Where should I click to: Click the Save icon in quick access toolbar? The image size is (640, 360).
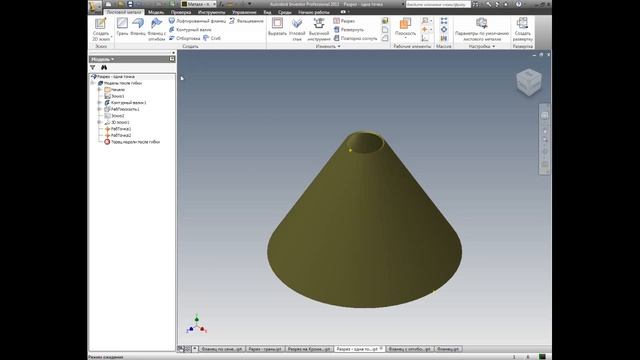pyautogui.click(x=130, y=4)
